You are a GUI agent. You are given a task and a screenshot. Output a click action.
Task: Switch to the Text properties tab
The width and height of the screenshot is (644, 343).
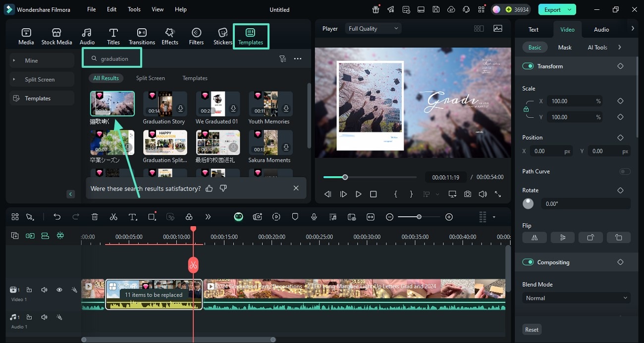(x=534, y=30)
